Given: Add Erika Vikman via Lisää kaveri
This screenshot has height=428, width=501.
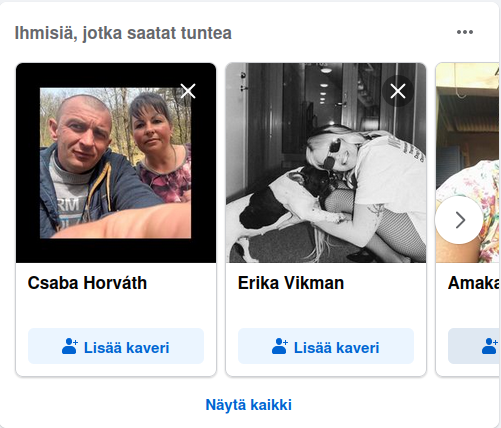Looking at the screenshot, I should pos(326,346).
